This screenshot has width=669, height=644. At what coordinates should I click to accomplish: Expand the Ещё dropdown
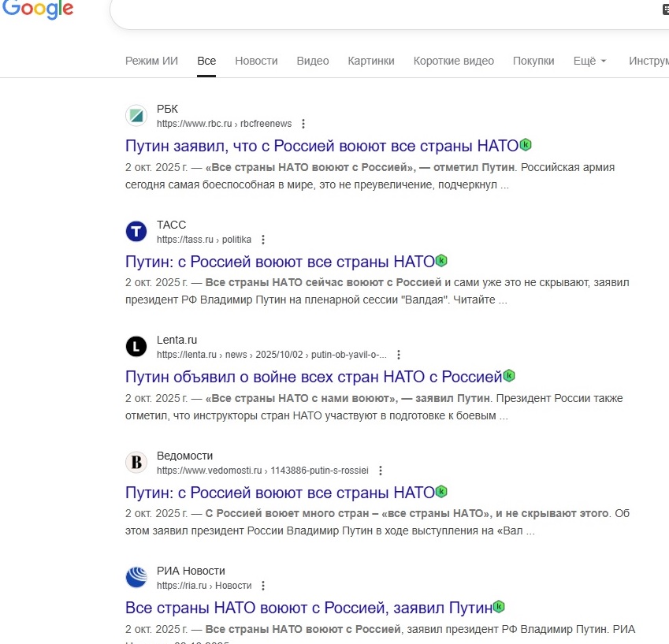pos(589,61)
